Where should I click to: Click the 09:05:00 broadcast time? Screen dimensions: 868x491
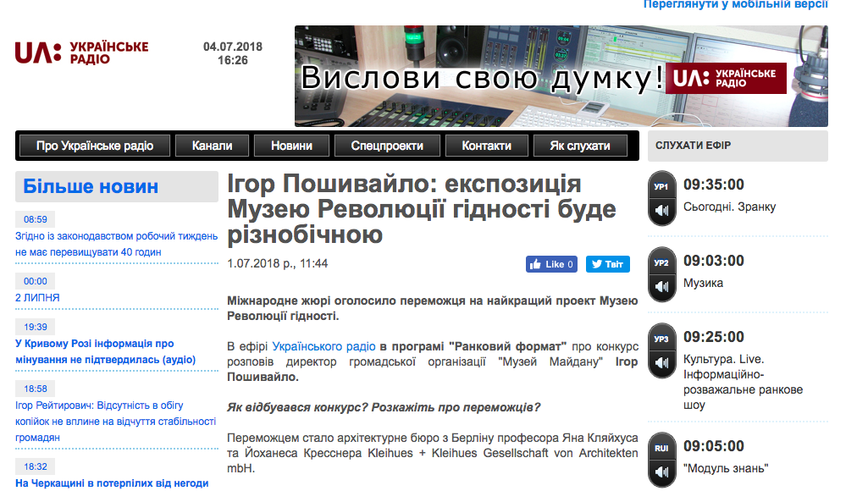click(714, 446)
